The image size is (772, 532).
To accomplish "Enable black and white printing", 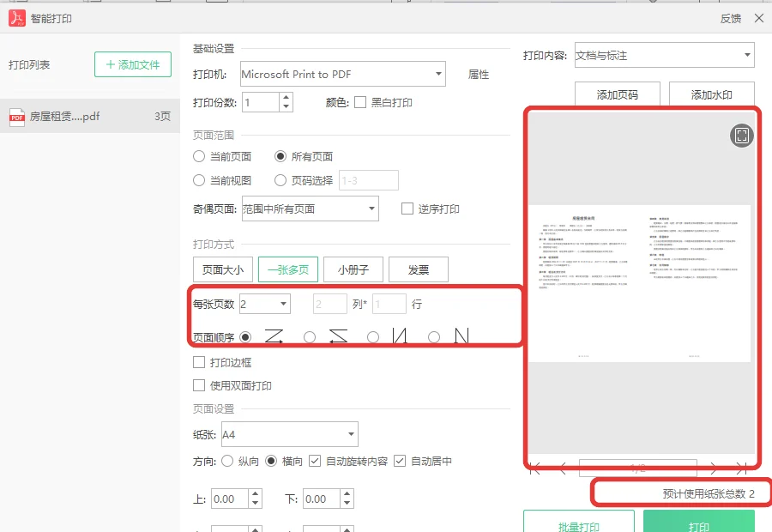I will pyautogui.click(x=360, y=102).
